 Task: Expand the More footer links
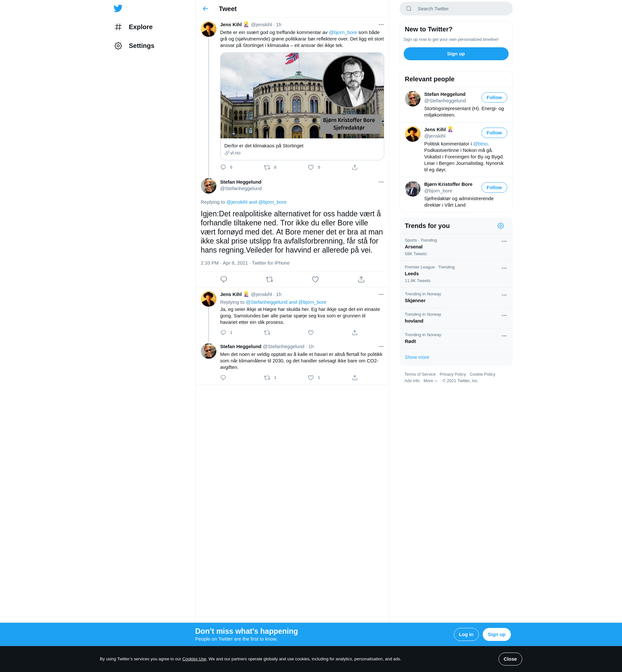430,381
